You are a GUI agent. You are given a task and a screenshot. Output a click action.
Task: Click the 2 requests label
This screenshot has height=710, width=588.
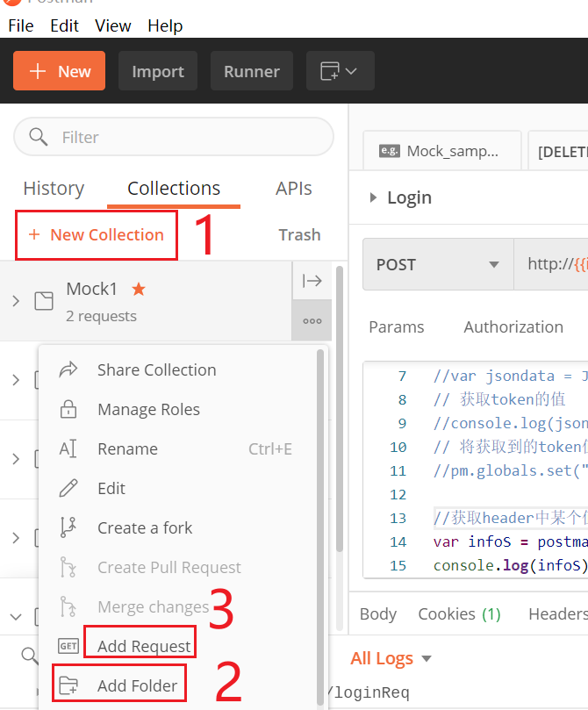[x=101, y=316]
